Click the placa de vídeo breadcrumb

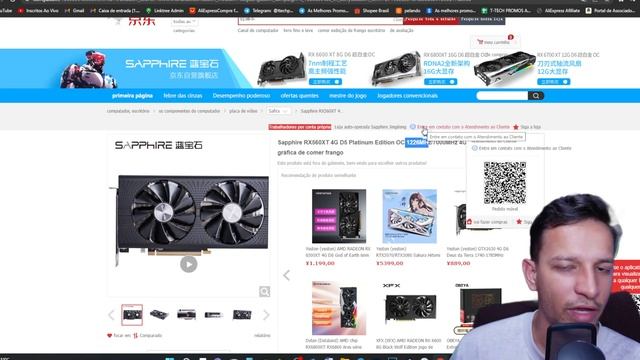point(243,111)
